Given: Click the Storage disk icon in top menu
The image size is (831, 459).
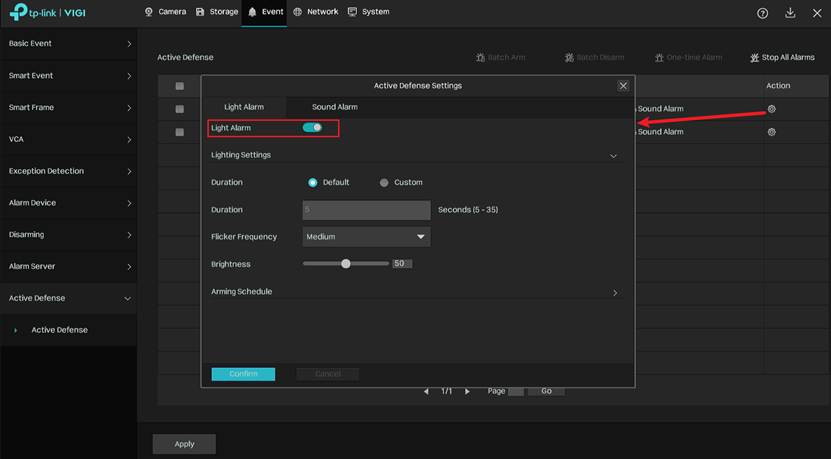Looking at the screenshot, I should 200,12.
